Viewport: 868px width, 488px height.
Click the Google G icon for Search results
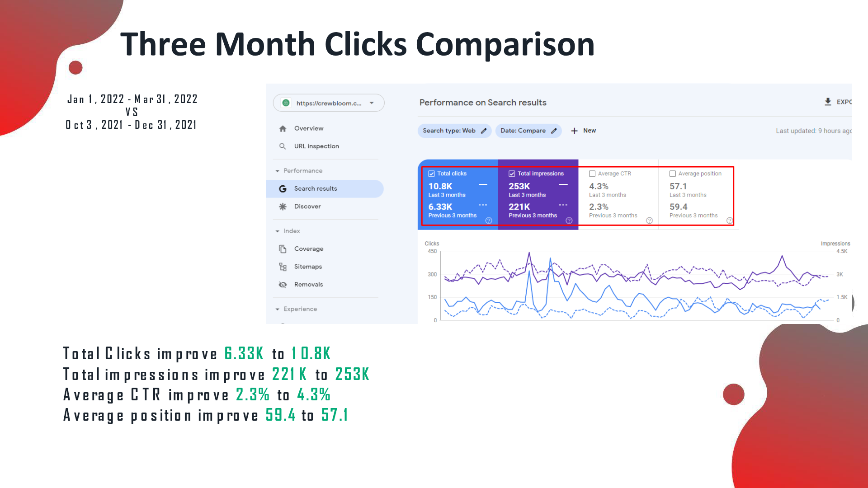click(283, 189)
